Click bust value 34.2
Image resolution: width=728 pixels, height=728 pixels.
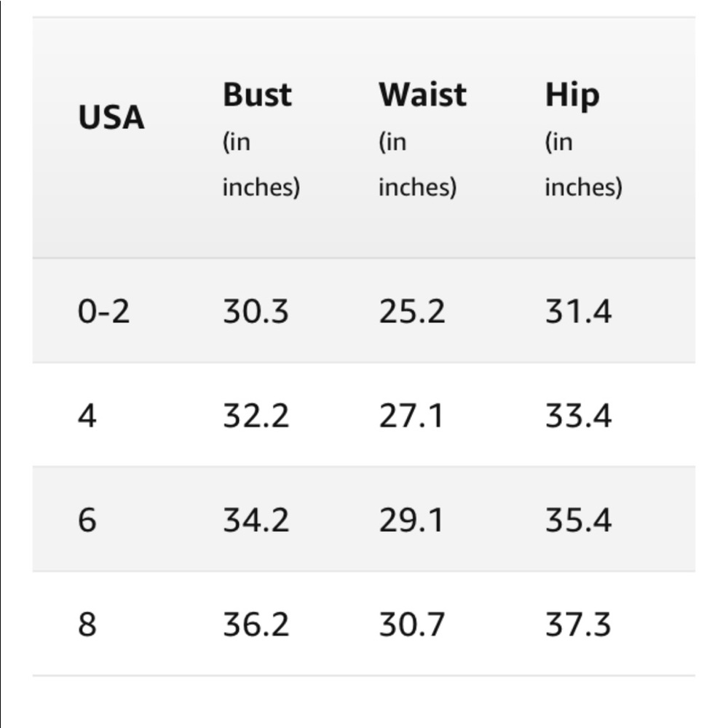click(256, 520)
